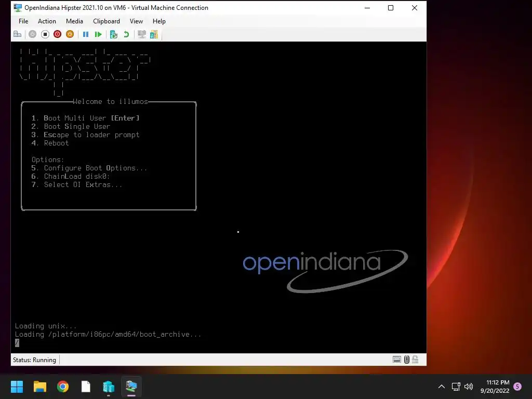Open volume control in system tray
This screenshot has width=532, height=399.
(469, 387)
